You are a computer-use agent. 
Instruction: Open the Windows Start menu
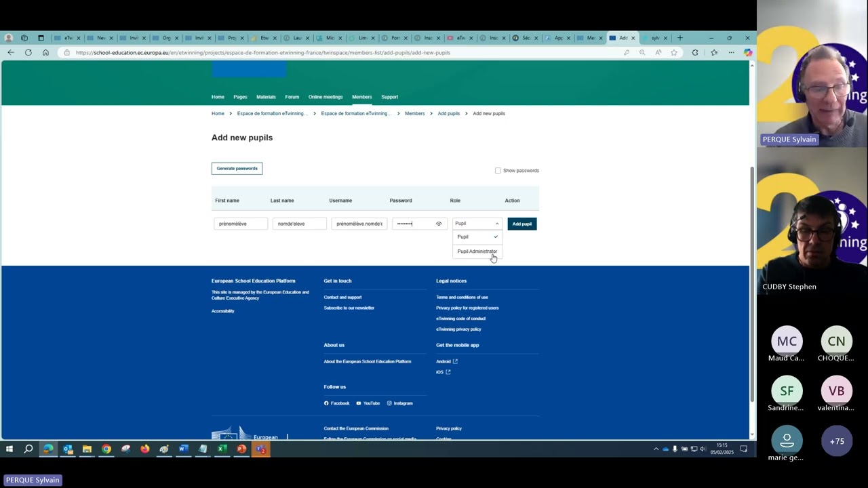pyautogui.click(x=9, y=449)
